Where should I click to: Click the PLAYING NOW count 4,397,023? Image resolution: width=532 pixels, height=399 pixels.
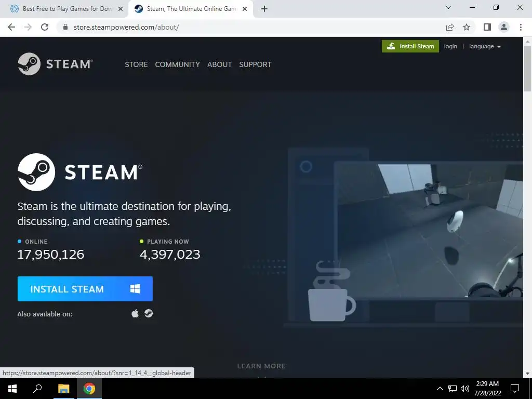click(x=170, y=254)
